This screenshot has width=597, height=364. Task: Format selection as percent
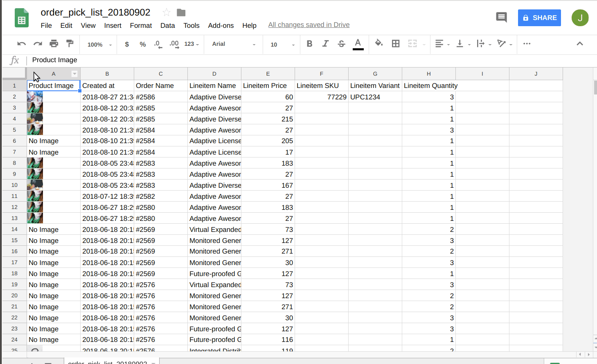coord(142,44)
